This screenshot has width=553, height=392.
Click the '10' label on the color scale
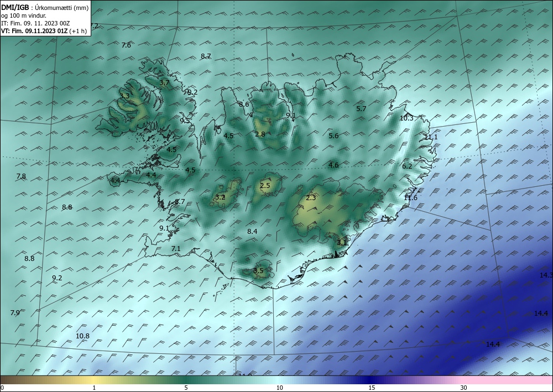[x=279, y=388]
